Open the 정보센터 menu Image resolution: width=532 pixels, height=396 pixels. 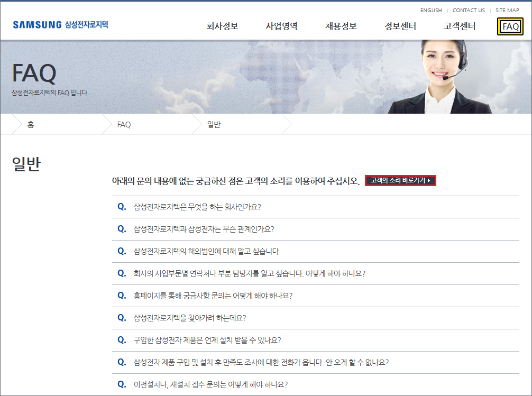pyautogui.click(x=400, y=26)
